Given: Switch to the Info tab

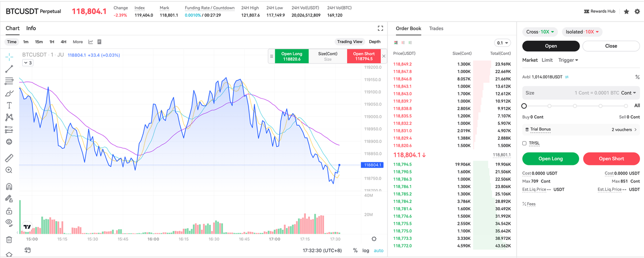Looking at the screenshot, I should [31, 28].
